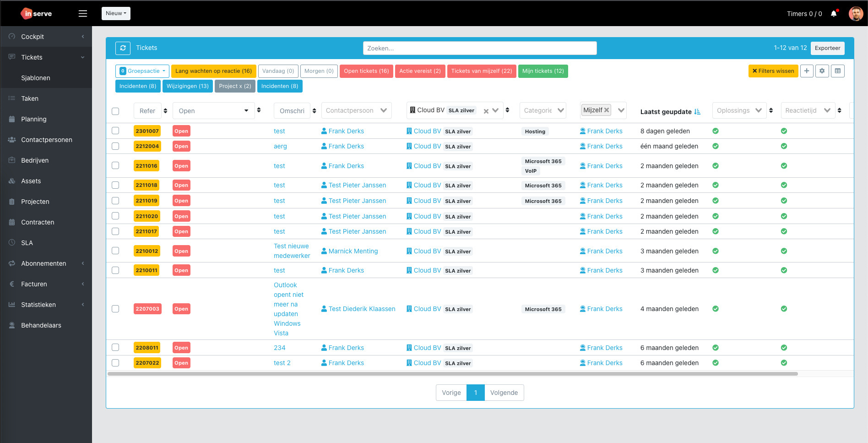The image size is (868, 443).
Task: Open the filter settings gear icon
Action: pyautogui.click(x=822, y=71)
